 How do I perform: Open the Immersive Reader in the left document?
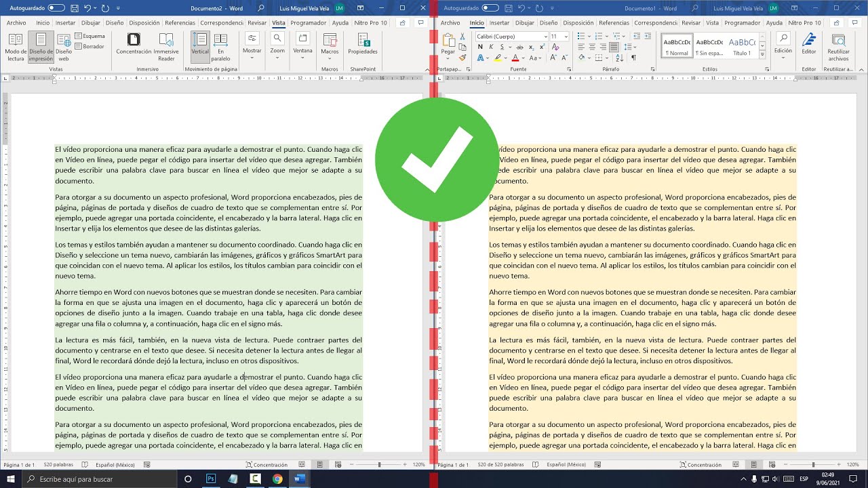[x=165, y=46]
